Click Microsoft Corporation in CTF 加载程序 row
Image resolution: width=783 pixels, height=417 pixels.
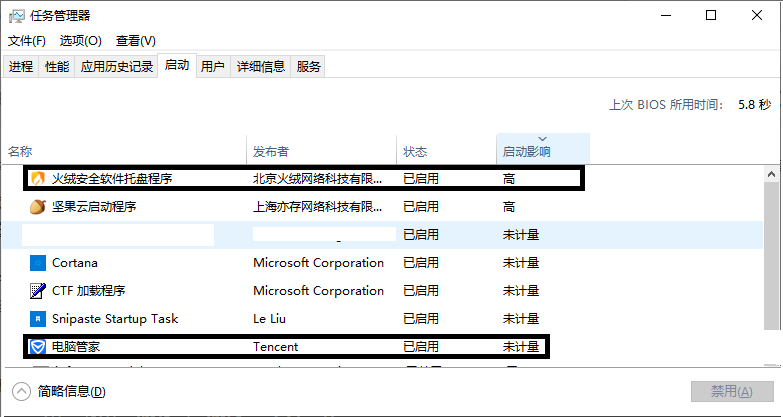tap(319, 291)
